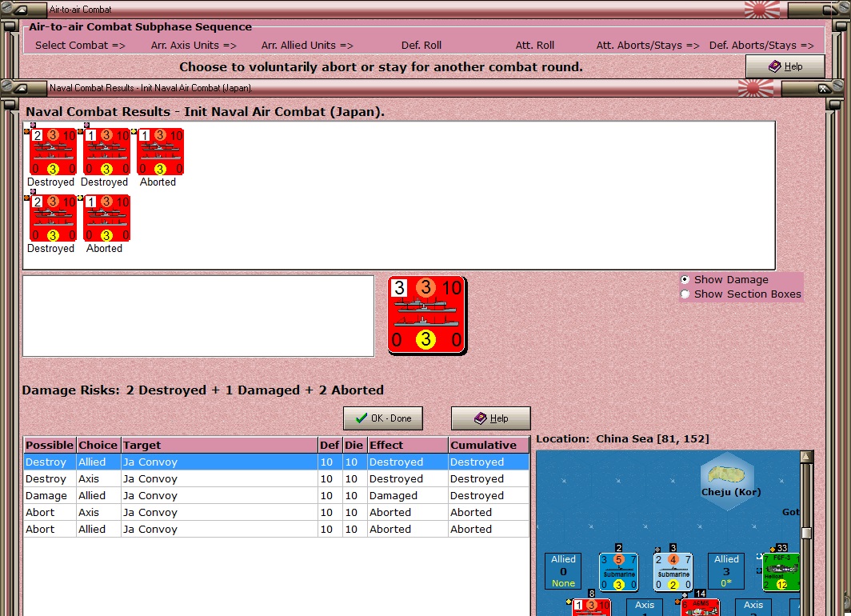Click Japan flag in Naval Combat Results title bar
This screenshot has height=616, width=851.
pos(756,88)
